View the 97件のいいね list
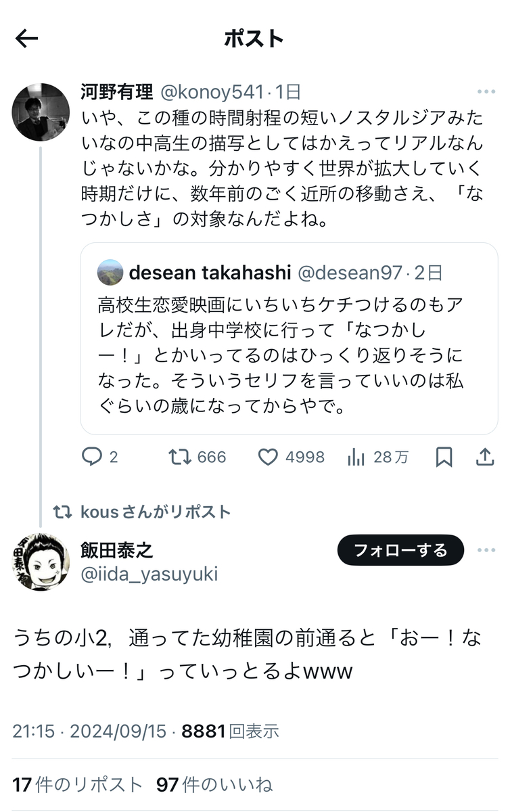 click(x=214, y=784)
